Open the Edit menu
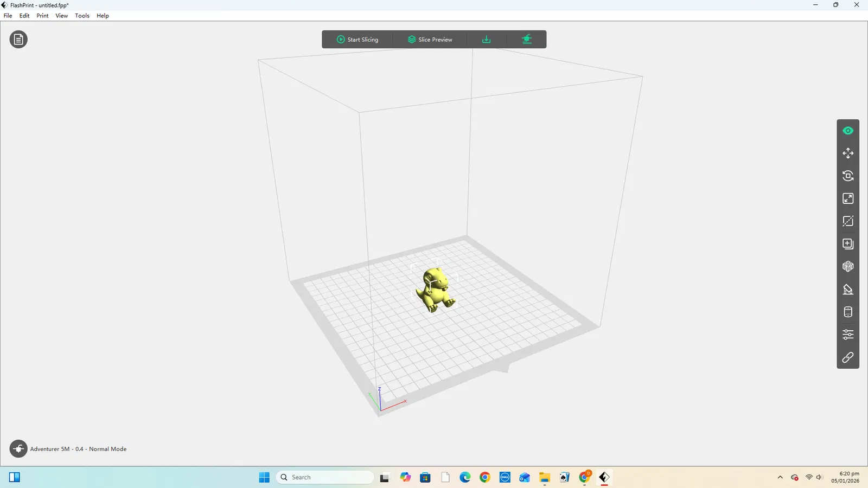The height and width of the screenshot is (488, 868). pos(24,16)
